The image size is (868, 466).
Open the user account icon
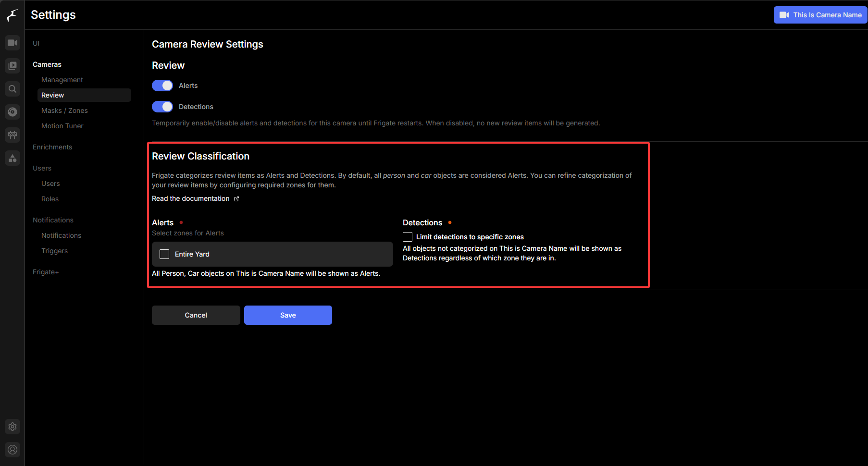coord(12,450)
